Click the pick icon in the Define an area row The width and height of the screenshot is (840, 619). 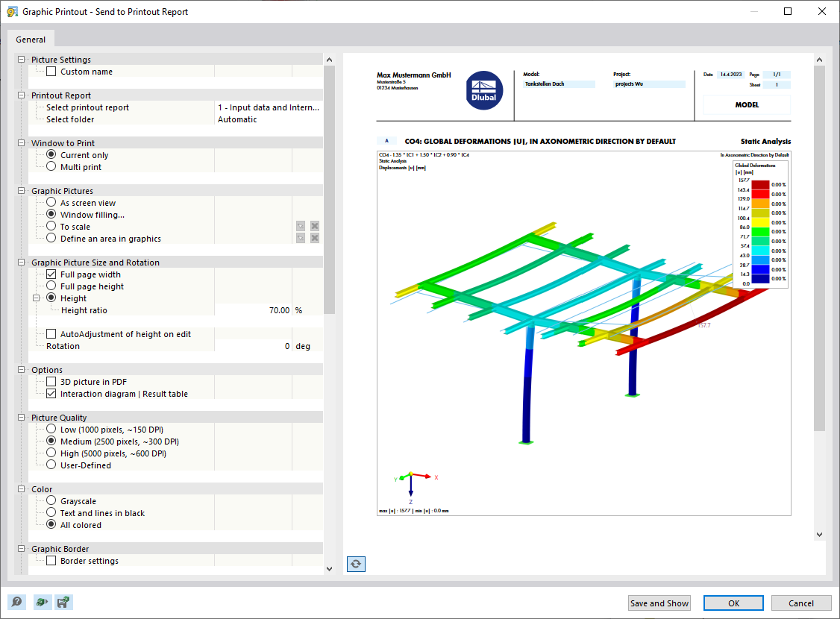[301, 239]
